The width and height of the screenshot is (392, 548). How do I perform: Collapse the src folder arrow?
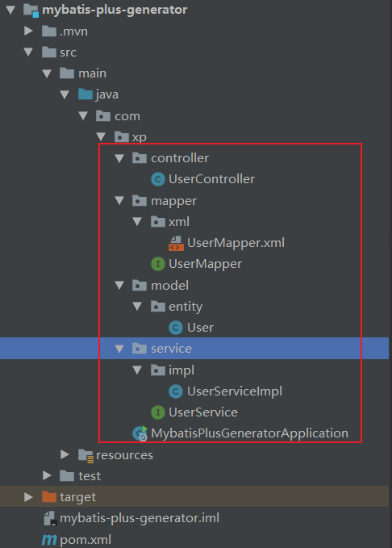pos(29,52)
